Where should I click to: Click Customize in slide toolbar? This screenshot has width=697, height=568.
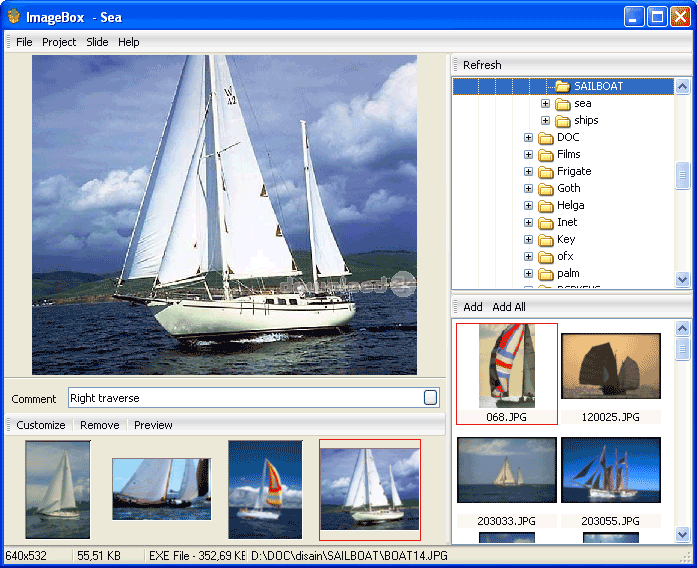(41, 425)
